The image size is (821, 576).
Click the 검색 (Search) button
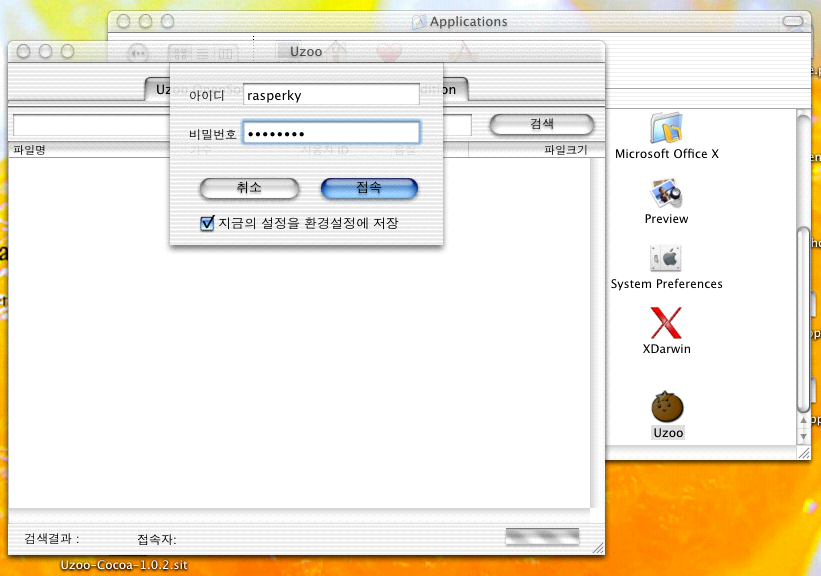pos(541,124)
